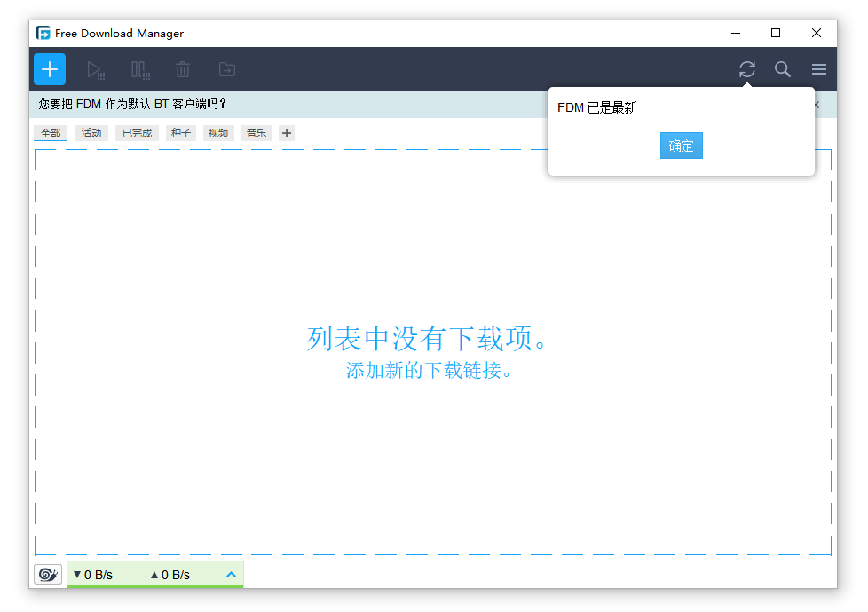
Task: Click the delete download icon
Action: coord(183,68)
